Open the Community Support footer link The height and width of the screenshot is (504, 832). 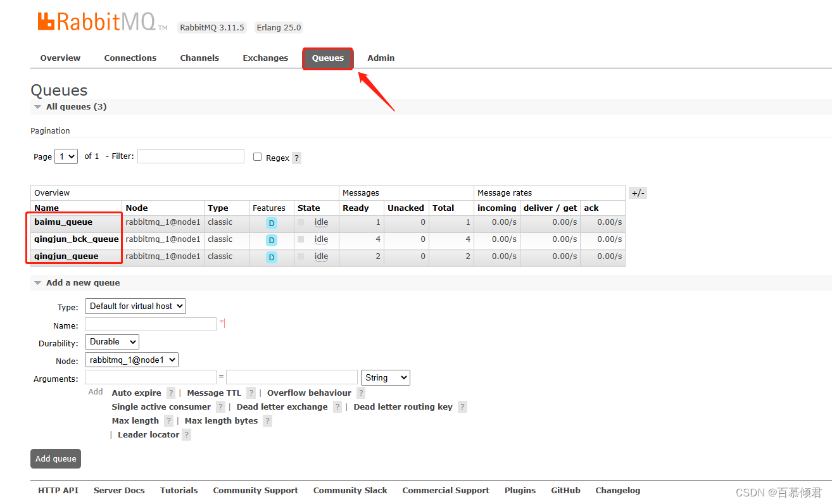(256, 491)
